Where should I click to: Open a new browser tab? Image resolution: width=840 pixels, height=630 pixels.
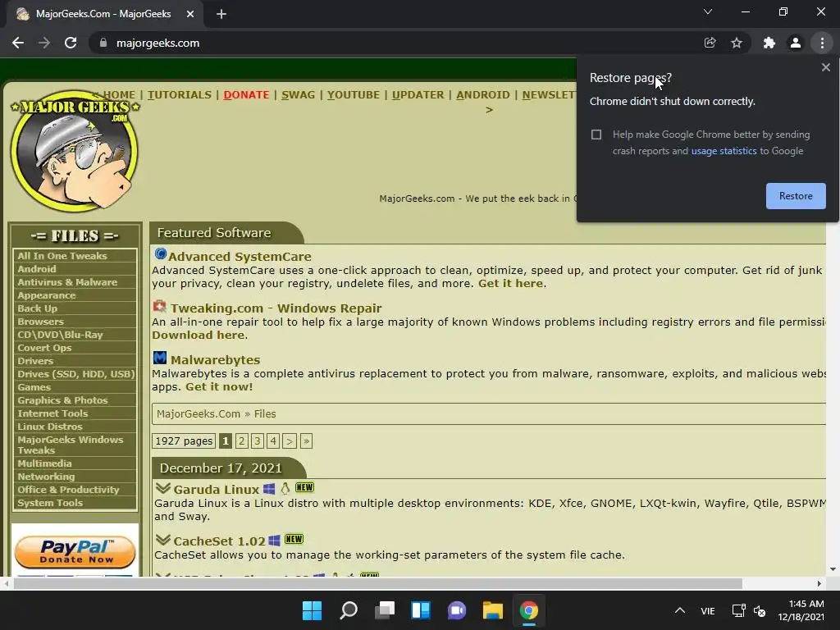pos(221,14)
